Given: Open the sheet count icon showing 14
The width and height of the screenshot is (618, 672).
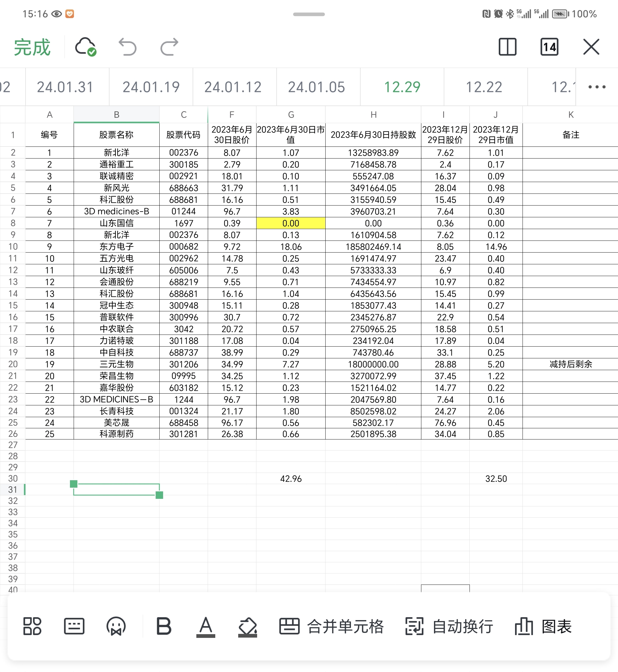Looking at the screenshot, I should coord(549,47).
